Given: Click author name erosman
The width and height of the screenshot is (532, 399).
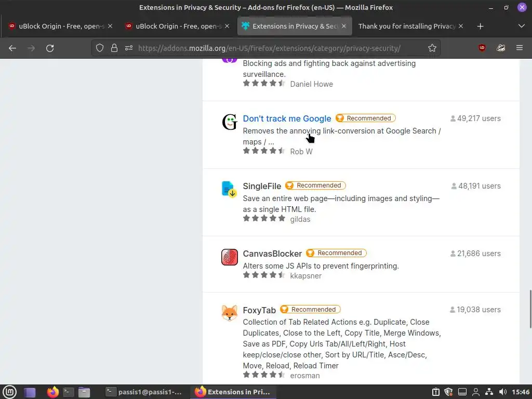Looking at the screenshot, I should coord(304,376).
